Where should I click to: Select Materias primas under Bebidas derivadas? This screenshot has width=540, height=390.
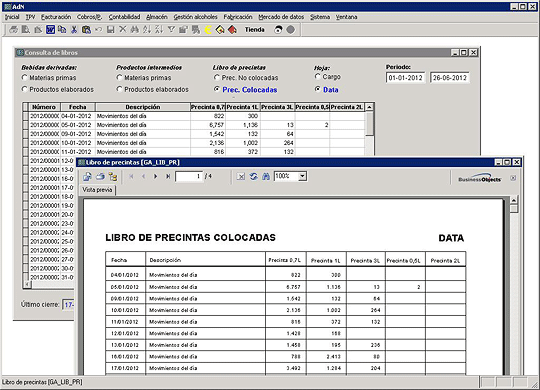(x=24, y=78)
